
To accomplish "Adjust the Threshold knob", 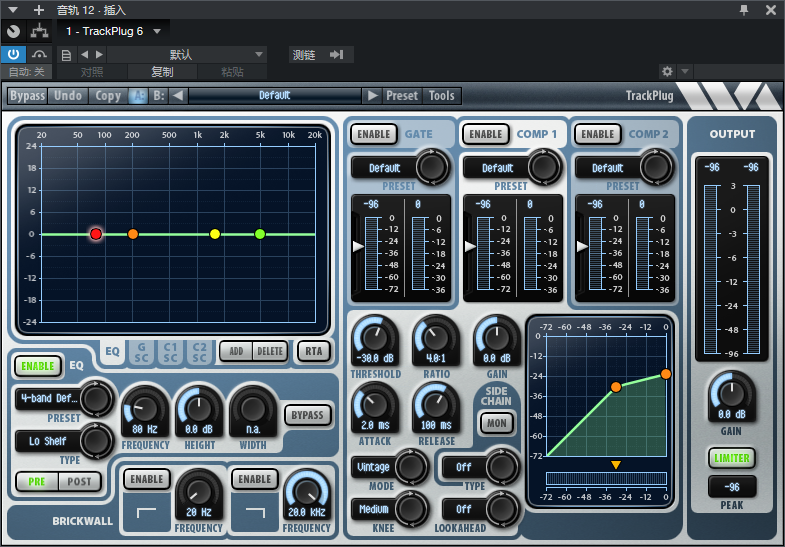I will click(375, 338).
